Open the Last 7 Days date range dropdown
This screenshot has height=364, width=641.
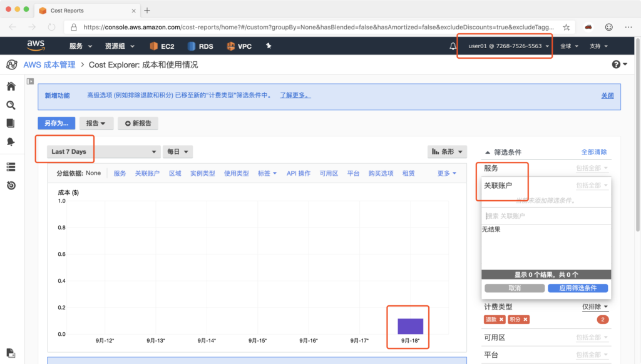coord(103,151)
